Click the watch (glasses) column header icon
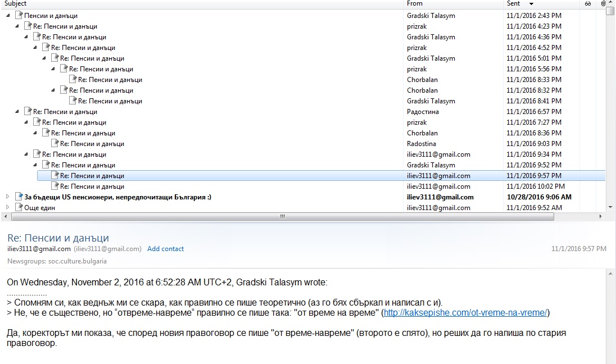The height and width of the screenshot is (364, 616). [x=588, y=3]
